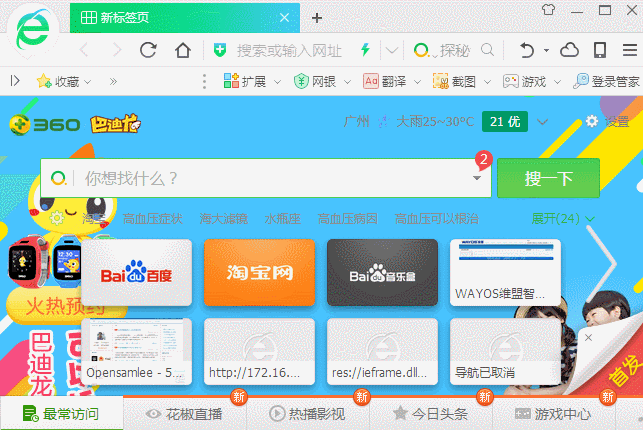Click hot search 海大滤镜
The image size is (643, 430).
(x=223, y=219)
